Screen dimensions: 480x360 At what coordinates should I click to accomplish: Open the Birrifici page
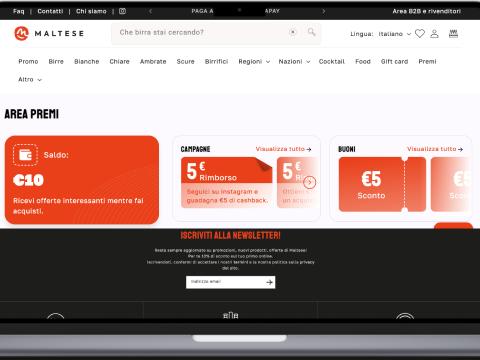(x=216, y=62)
